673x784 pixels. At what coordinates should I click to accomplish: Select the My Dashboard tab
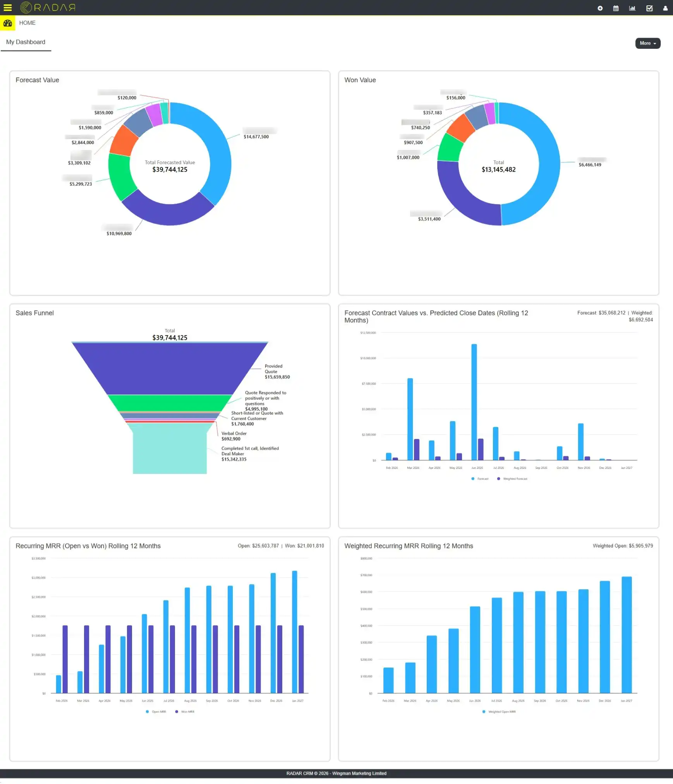(26, 42)
